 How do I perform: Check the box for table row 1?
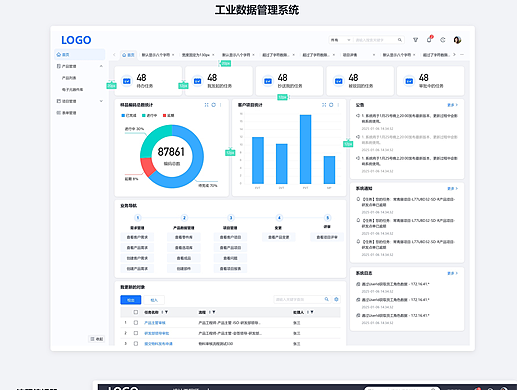(136, 323)
